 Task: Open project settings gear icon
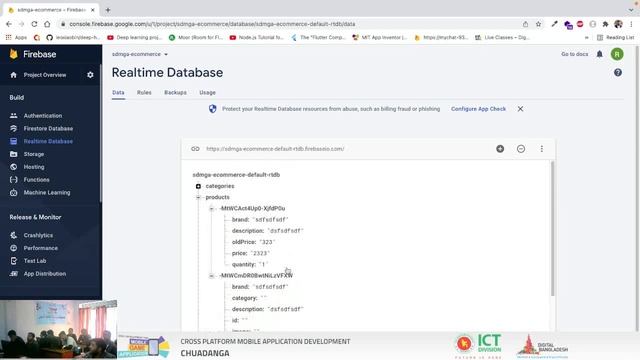(90, 75)
